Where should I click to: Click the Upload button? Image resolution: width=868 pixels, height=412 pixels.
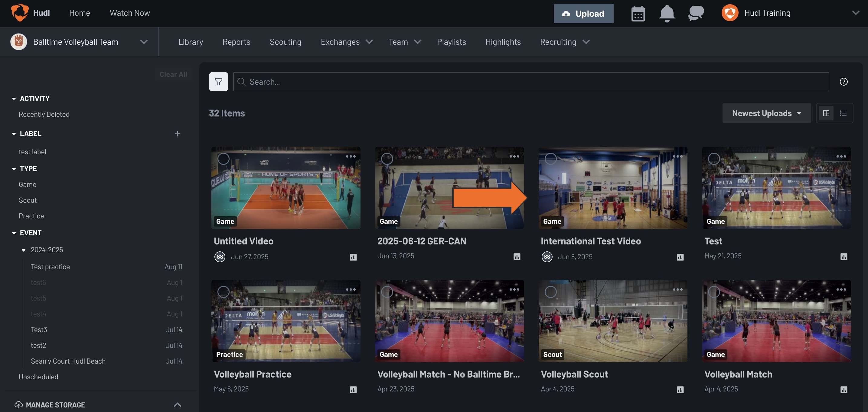pos(583,14)
